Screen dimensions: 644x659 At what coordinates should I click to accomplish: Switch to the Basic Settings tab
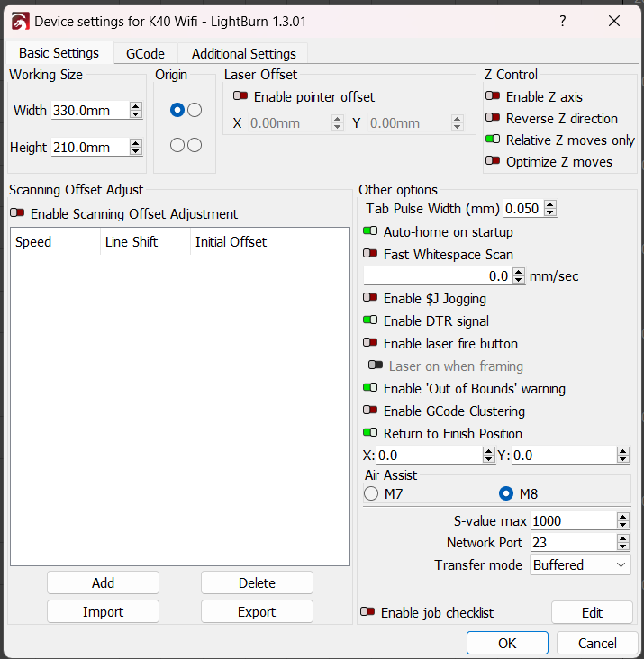(59, 53)
